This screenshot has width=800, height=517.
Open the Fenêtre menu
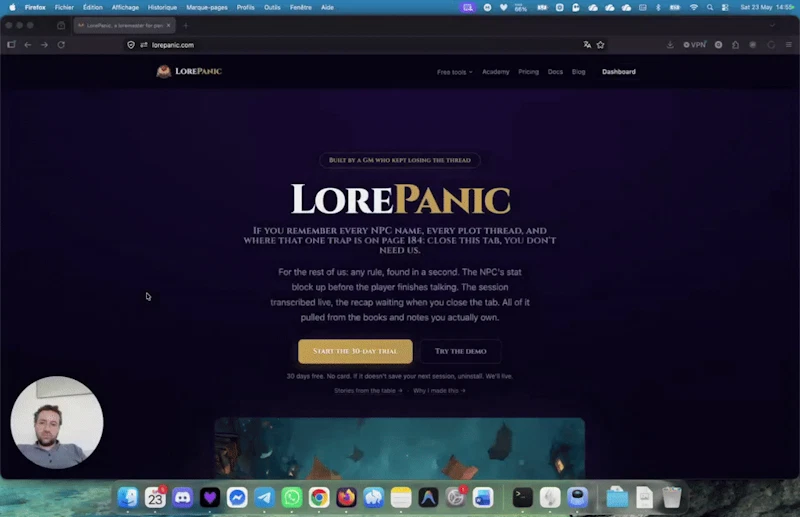301,7
